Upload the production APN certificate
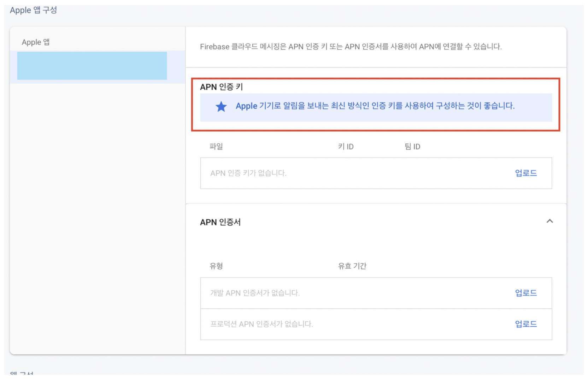Viewport: 588px width, 380px height. pyautogui.click(x=526, y=324)
